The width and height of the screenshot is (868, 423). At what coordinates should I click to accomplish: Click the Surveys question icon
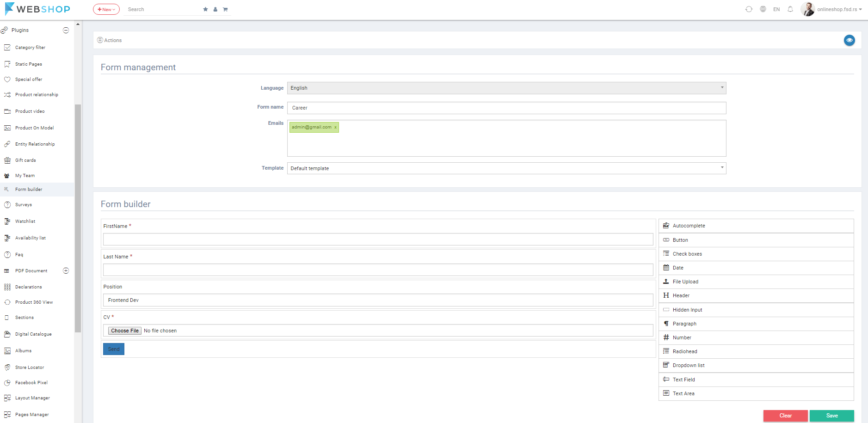pos(7,205)
